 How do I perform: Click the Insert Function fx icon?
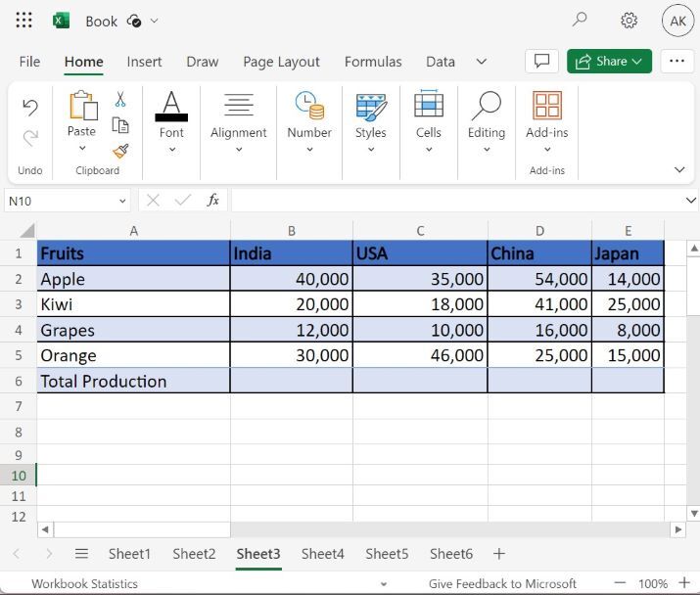(x=213, y=201)
